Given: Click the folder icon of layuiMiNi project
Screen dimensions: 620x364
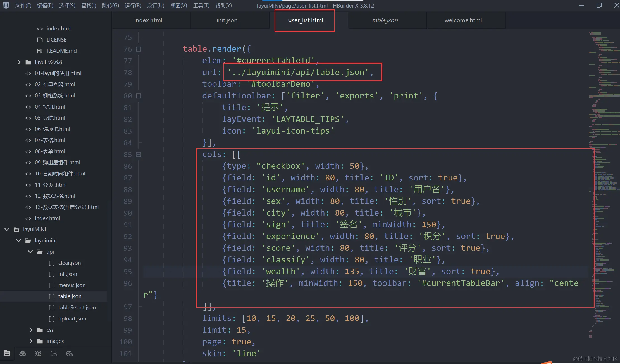Looking at the screenshot, I should [x=16, y=229].
